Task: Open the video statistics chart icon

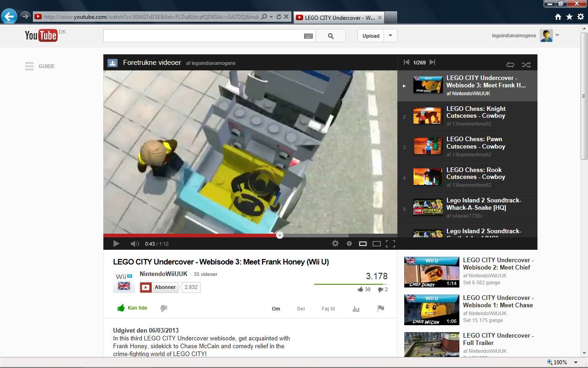Action: click(x=356, y=309)
